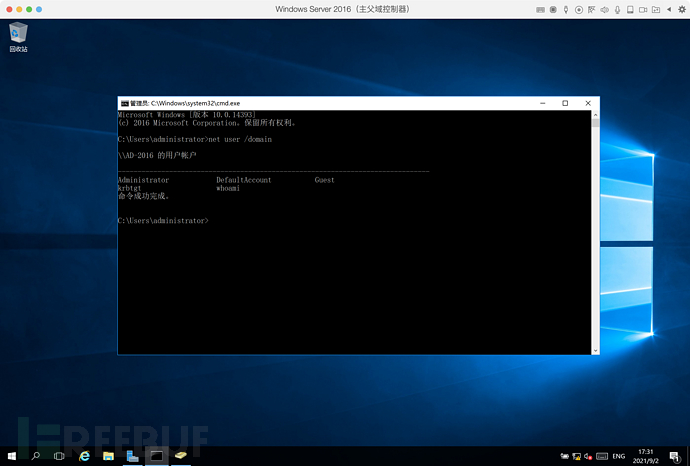Launch Internet Explorer from the taskbar
Viewport: 690px width, 466px height.
pyautogui.click(x=84, y=456)
